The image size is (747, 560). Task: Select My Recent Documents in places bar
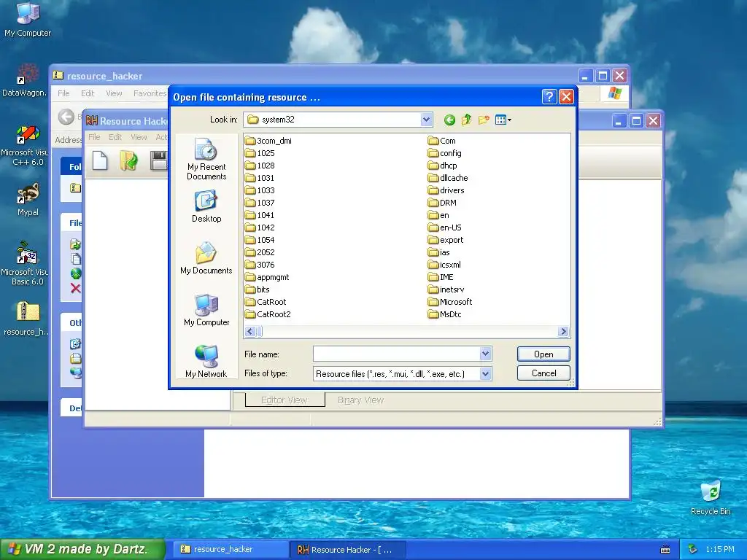(x=206, y=159)
